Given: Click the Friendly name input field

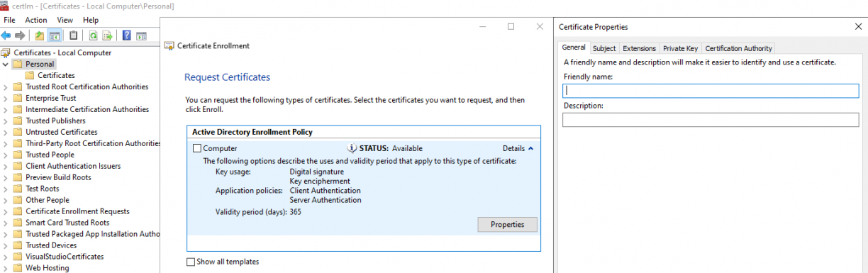Looking at the screenshot, I should click(x=711, y=91).
